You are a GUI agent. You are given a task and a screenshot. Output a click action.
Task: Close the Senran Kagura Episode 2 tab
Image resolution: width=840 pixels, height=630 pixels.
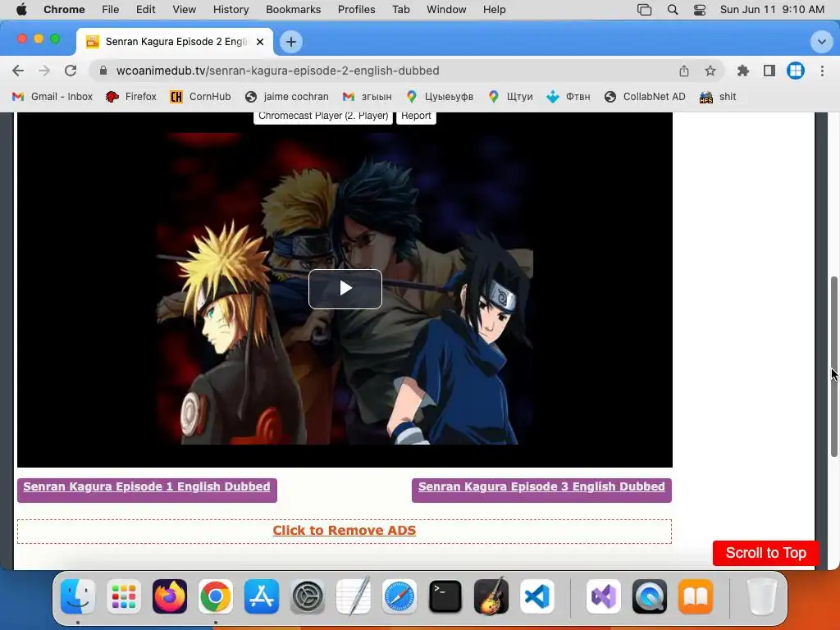260,42
